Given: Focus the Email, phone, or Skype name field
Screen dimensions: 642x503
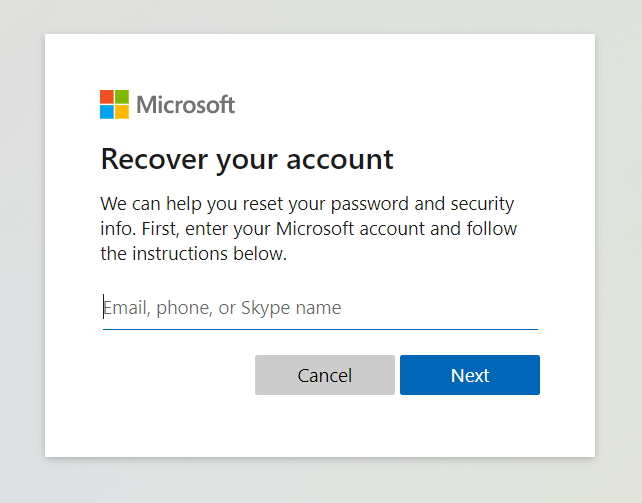Looking at the screenshot, I should (320, 308).
